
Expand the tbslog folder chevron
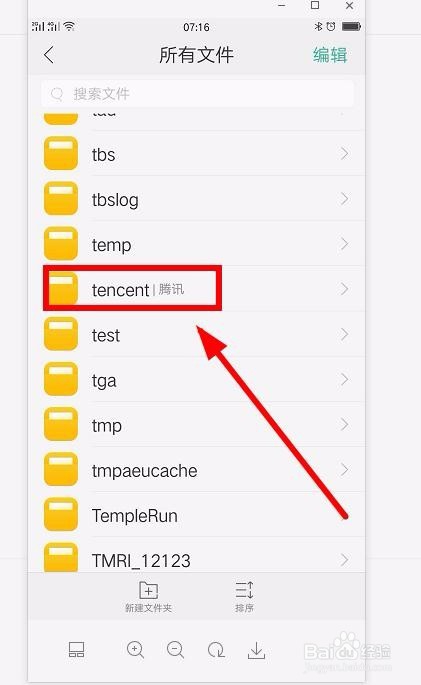345,199
